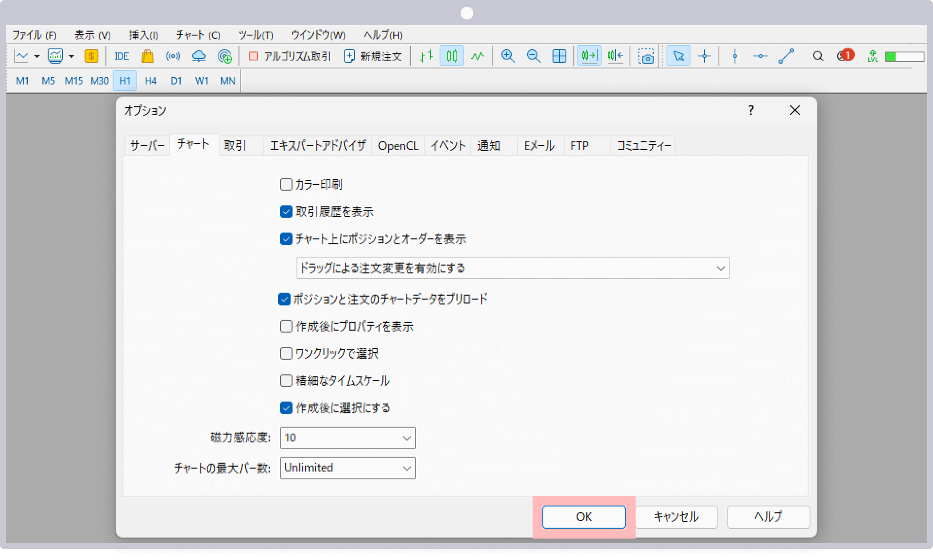933x560 pixels.
Task: Toggle chart shift icon
Action: [x=615, y=56]
